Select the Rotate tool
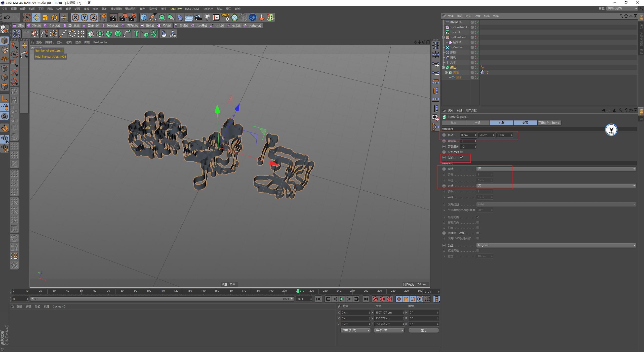 tap(54, 17)
